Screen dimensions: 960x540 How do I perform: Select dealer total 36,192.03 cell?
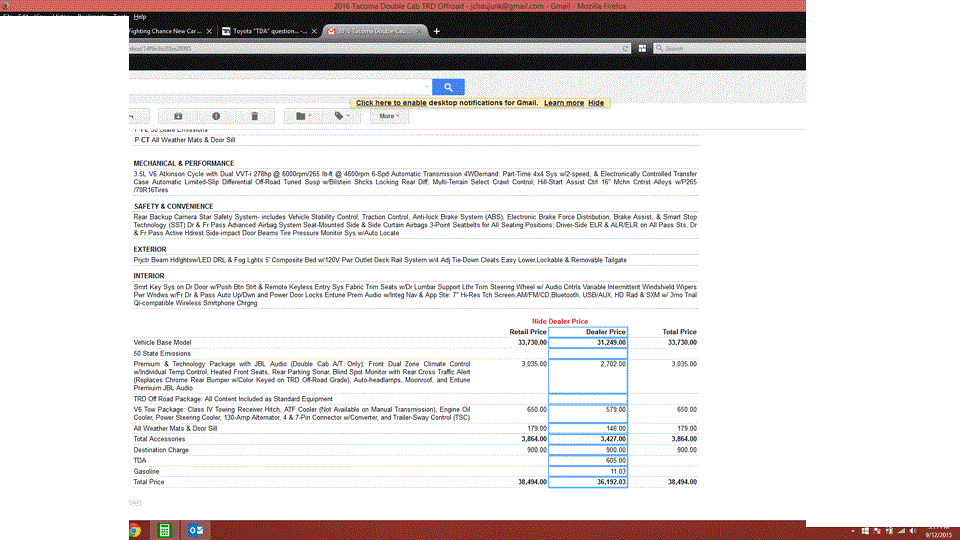(588, 482)
